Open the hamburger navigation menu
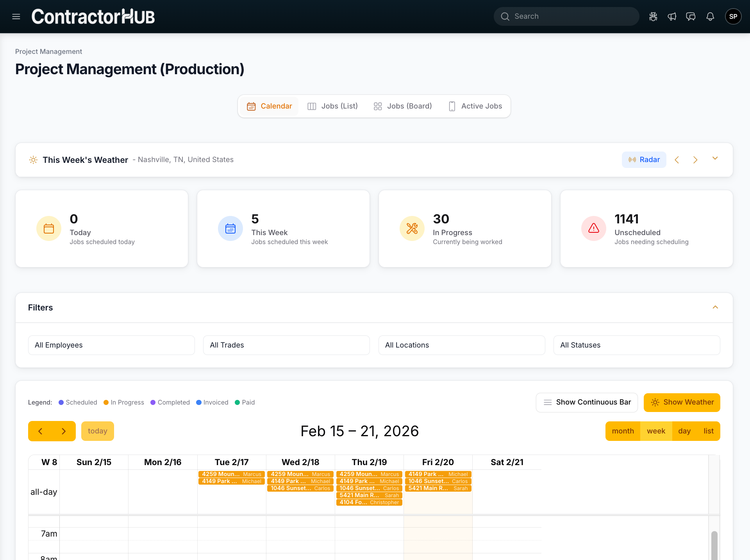 [x=16, y=16]
